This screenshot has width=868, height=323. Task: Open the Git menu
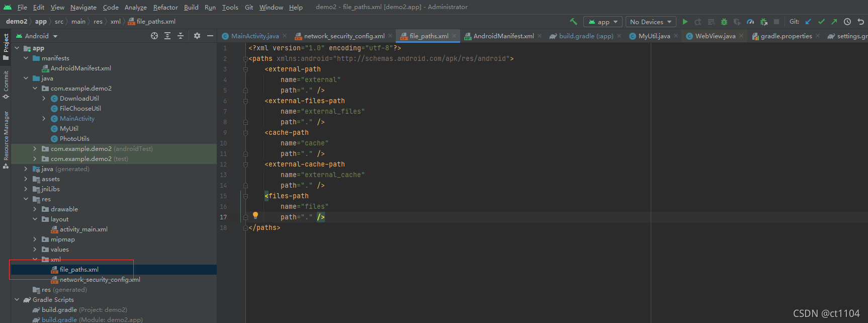[249, 7]
